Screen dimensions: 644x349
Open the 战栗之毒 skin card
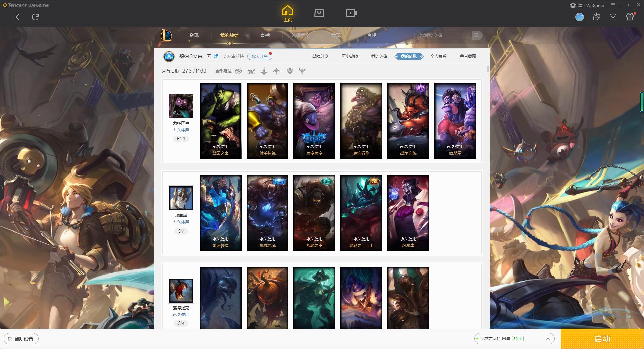(220, 120)
